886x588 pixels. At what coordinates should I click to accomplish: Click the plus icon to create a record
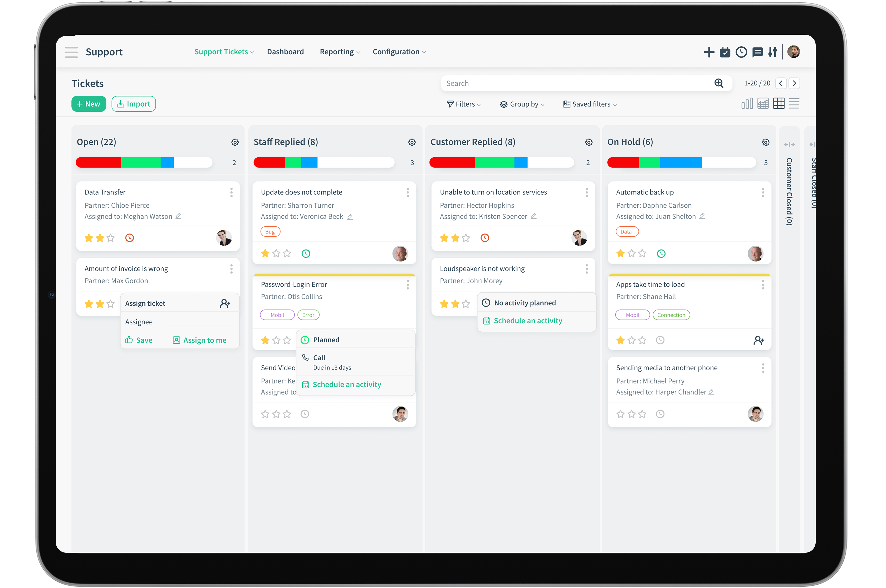click(709, 52)
